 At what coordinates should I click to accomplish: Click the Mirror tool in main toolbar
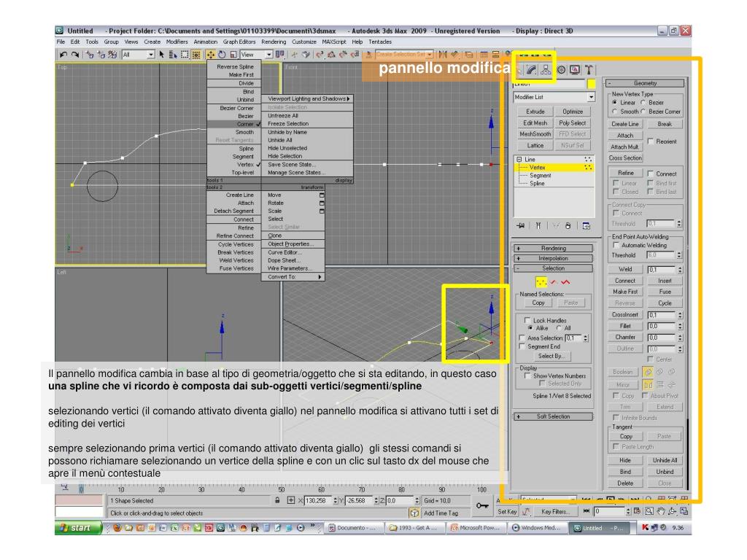point(443,55)
